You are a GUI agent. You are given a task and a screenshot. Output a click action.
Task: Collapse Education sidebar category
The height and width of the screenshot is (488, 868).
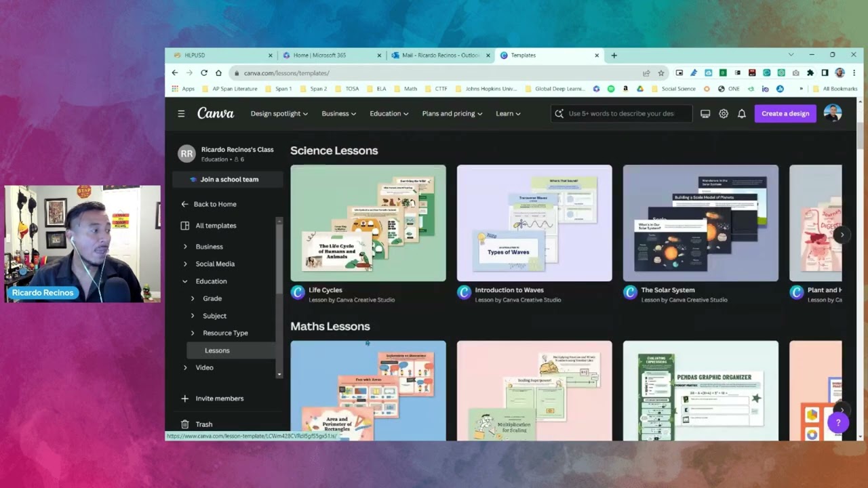pyautogui.click(x=185, y=281)
